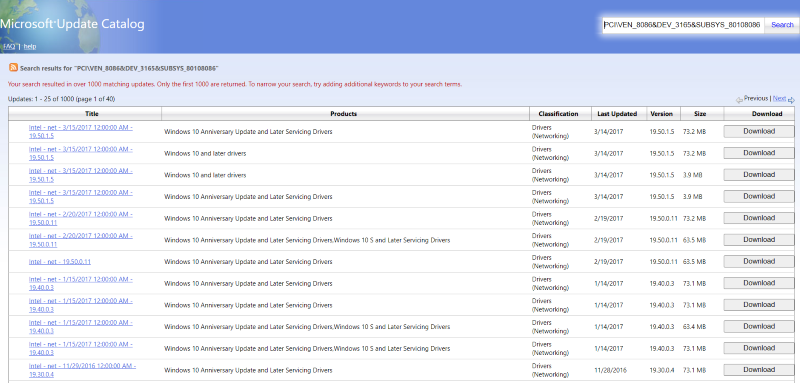Viewport: 800px width, 383px height.
Task: Download the 19.40.0.3 driver sized 63.4 MB
Action: (759, 326)
